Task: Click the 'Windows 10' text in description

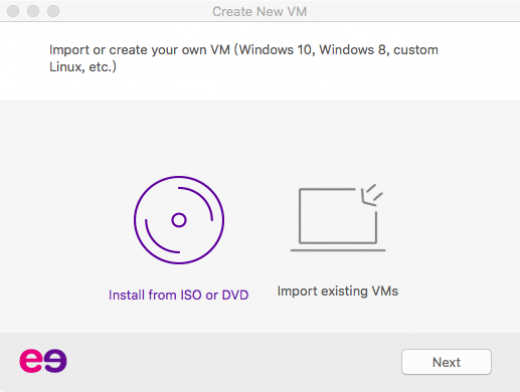Action: [276, 50]
